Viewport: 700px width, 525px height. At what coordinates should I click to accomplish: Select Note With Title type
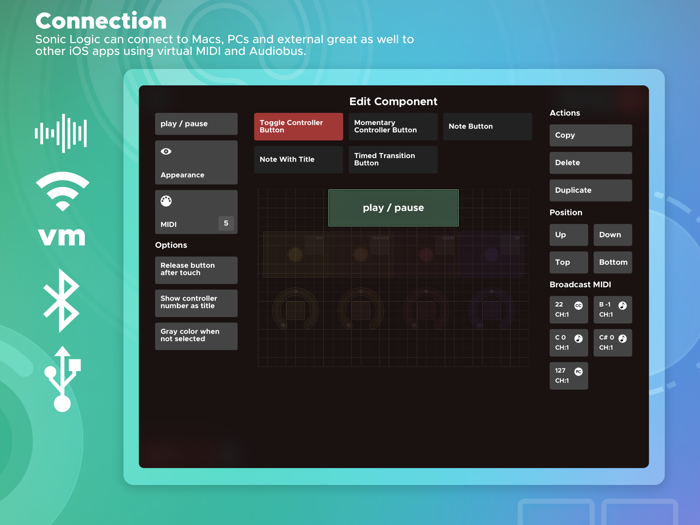[298, 159]
